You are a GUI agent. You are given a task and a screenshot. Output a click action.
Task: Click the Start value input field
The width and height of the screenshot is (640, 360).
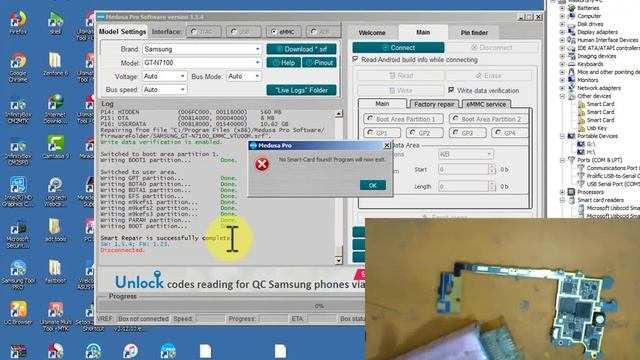click(463, 169)
